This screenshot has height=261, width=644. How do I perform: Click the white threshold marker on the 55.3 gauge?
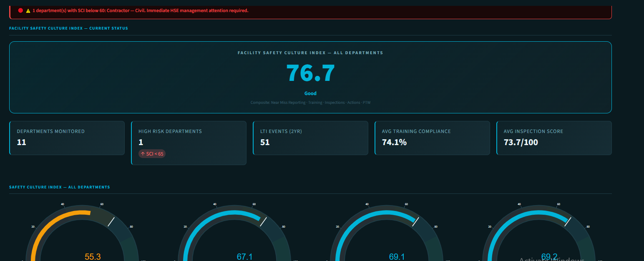(x=111, y=221)
